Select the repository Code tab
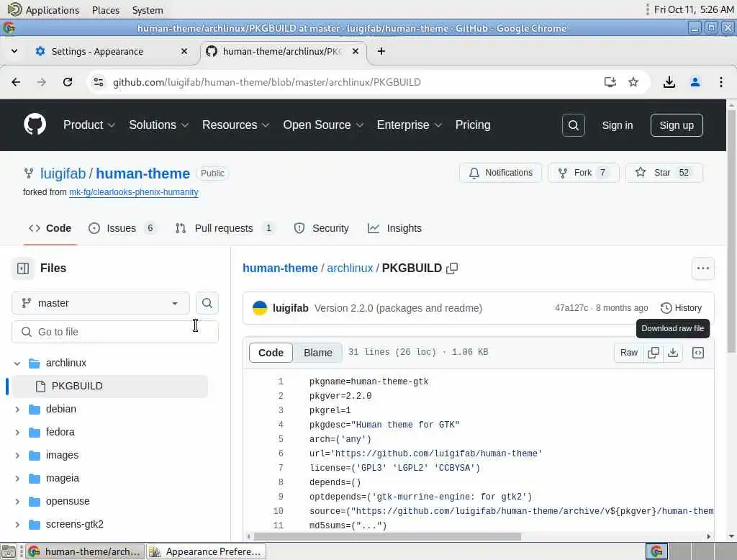Viewport: 737px width, 560px height. (50, 228)
